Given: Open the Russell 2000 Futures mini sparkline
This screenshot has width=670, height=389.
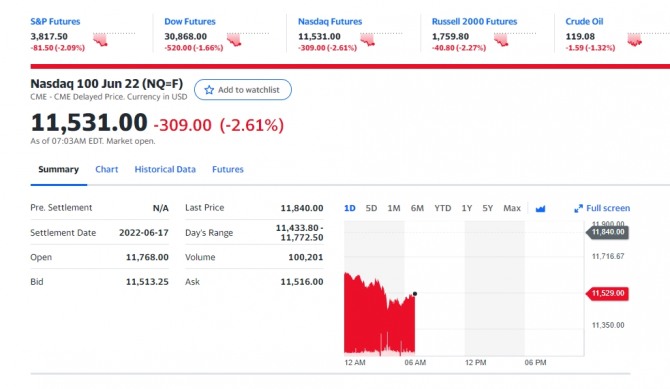Looking at the screenshot, I should point(514,39).
